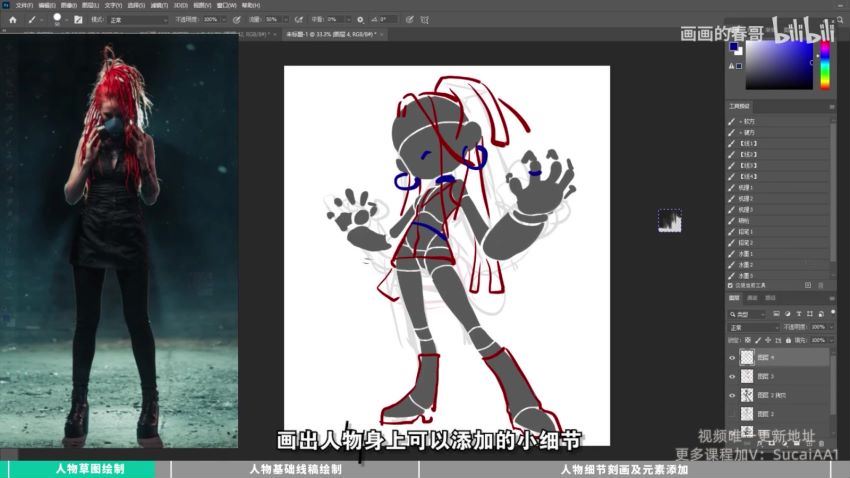Toggle visibility of layer 图层 3
The width and height of the screenshot is (850, 478).
tap(732, 376)
